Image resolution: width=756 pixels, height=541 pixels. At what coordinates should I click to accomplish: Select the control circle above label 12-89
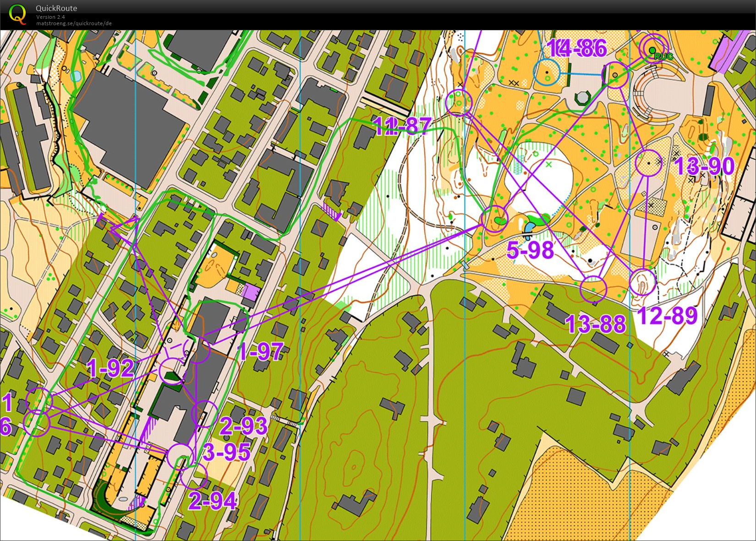643,282
